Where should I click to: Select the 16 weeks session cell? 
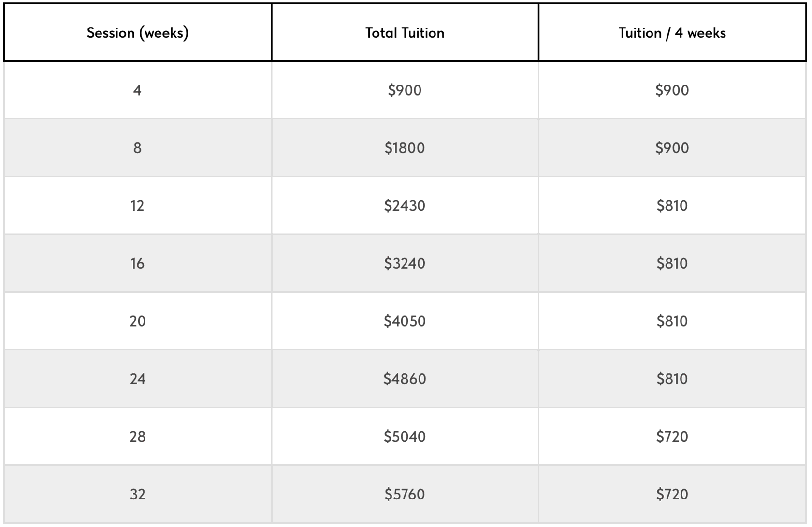tap(138, 263)
